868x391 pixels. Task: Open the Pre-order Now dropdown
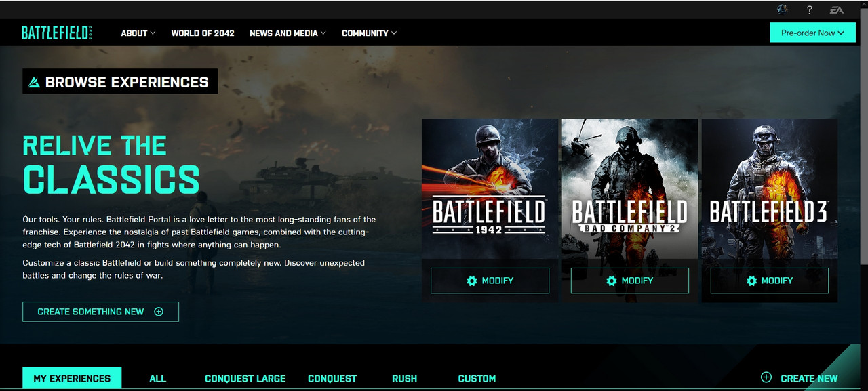coord(812,33)
